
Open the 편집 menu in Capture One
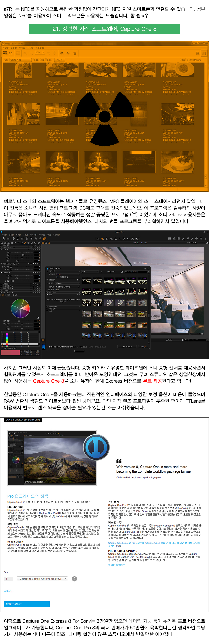click(11, 235)
